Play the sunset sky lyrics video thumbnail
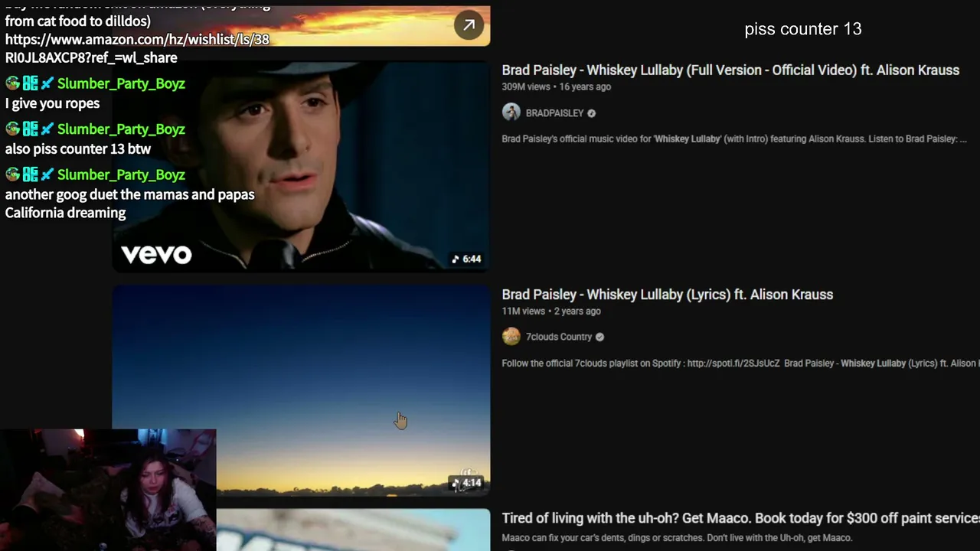The width and height of the screenshot is (980, 551). tap(301, 390)
